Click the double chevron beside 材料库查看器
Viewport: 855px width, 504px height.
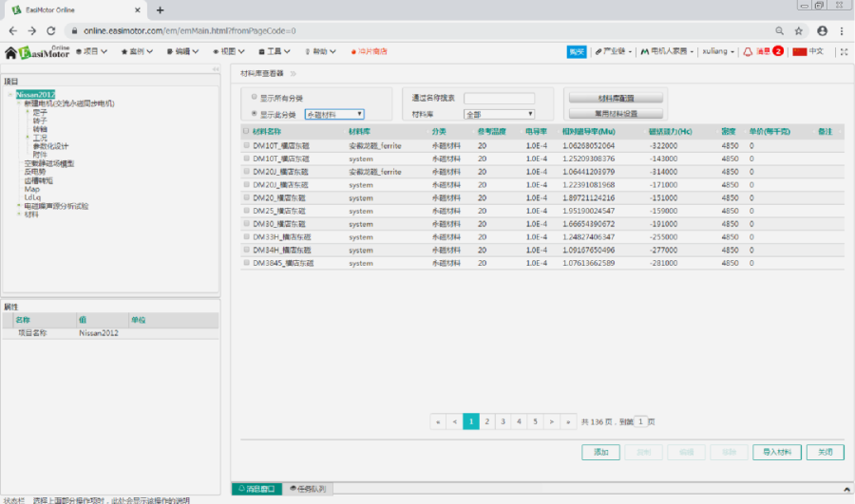[293, 73]
